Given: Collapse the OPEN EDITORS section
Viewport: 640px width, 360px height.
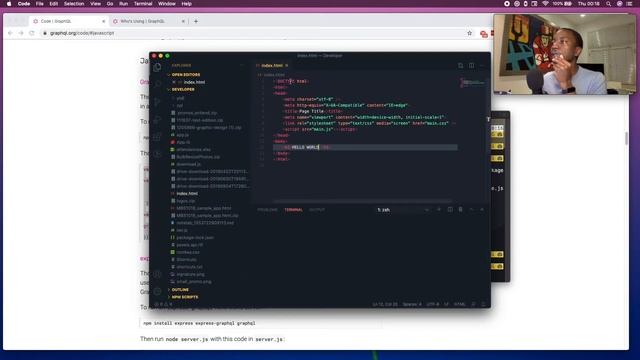Looking at the screenshot, I should (x=185, y=75).
